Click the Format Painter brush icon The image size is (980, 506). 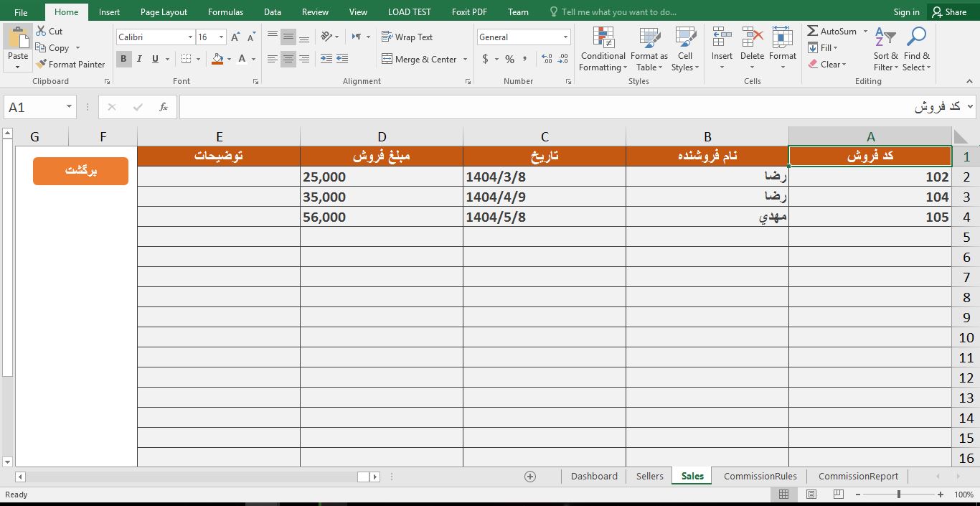click(x=42, y=65)
